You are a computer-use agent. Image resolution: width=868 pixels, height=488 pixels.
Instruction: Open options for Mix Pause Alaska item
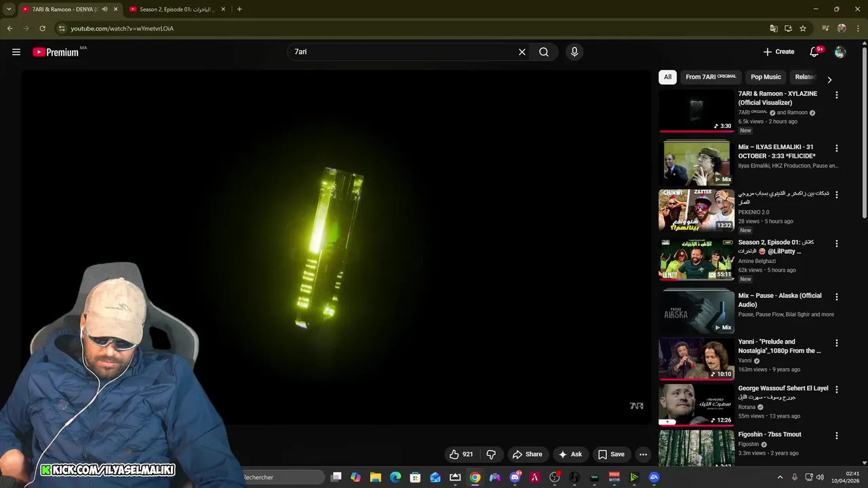tap(836, 297)
